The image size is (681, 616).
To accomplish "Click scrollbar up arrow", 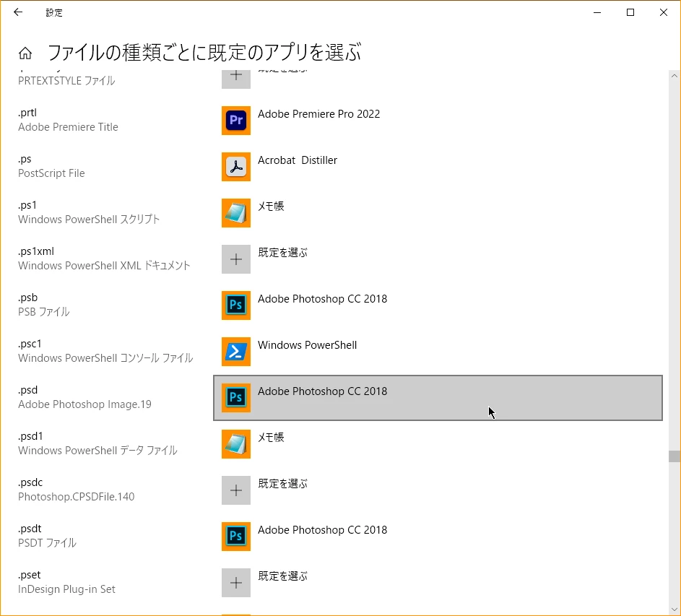I will 674,76.
